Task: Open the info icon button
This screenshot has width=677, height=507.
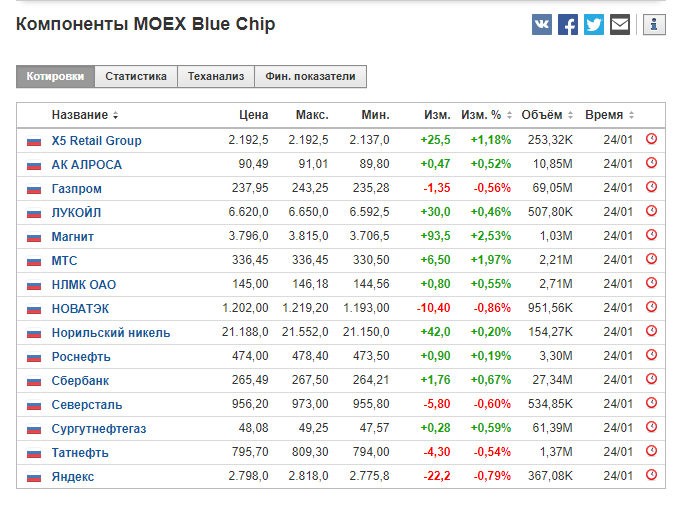Action: tap(654, 25)
